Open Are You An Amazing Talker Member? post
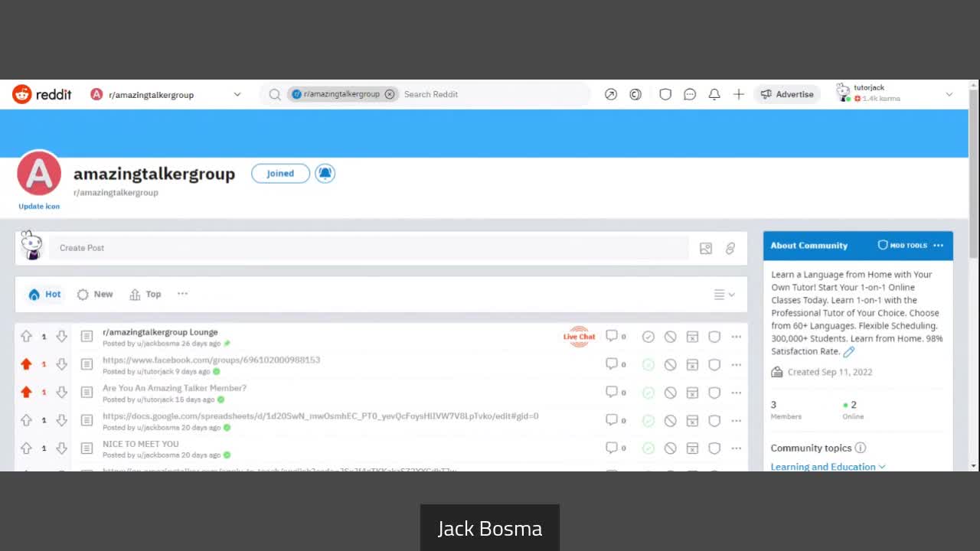Screen dimensions: 980x551 point(175,388)
